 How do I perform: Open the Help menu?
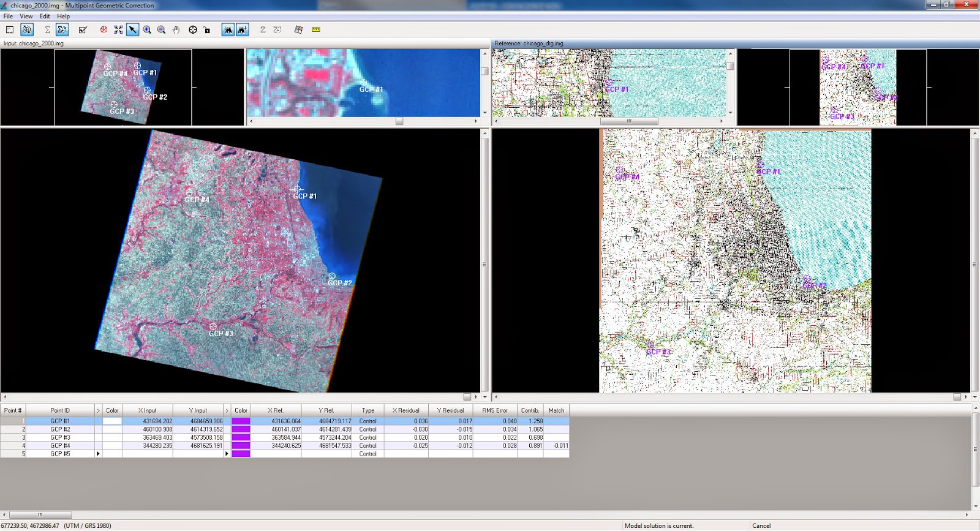tap(63, 17)
